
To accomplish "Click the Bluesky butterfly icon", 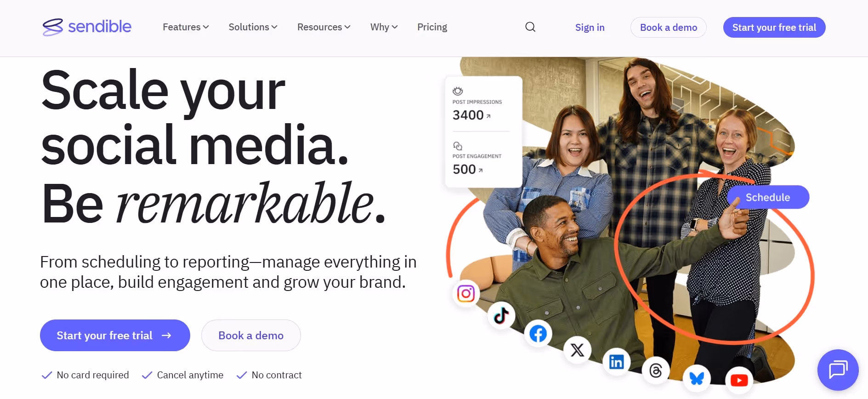I will click(697, 378).
